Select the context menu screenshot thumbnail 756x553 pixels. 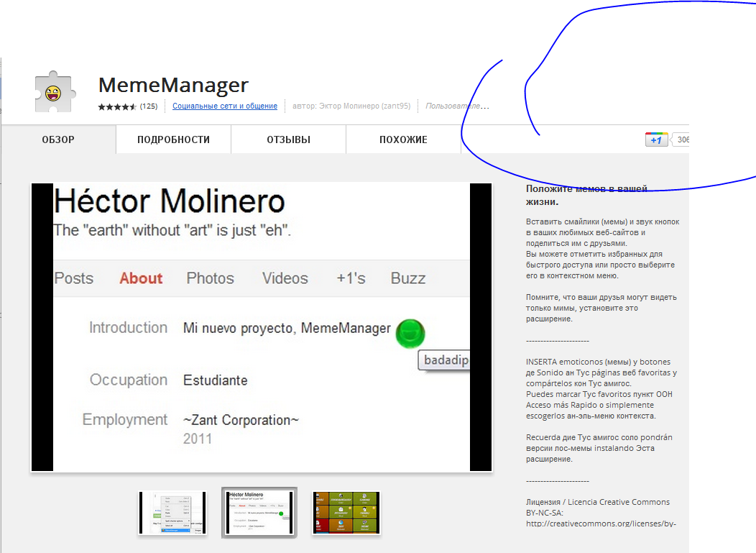(x=172, y=513)
